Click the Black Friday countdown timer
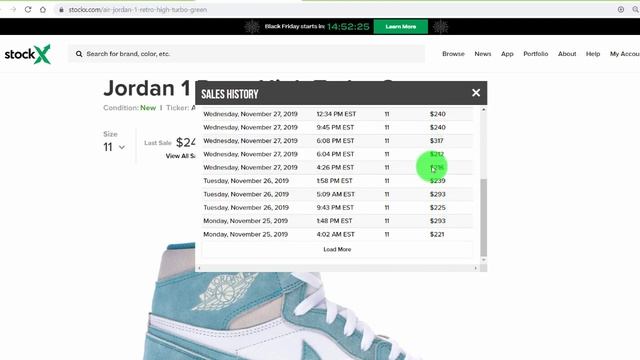640x360 pixels. click(348, 27)
